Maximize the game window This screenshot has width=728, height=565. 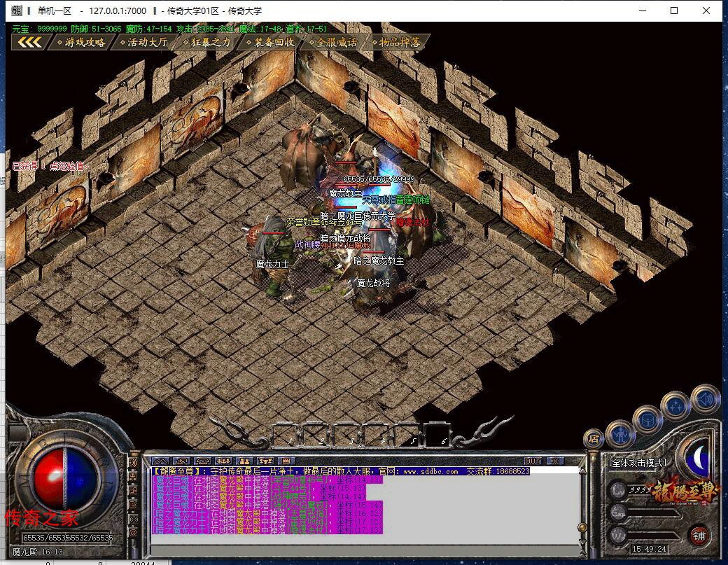(x=674, y=11)
